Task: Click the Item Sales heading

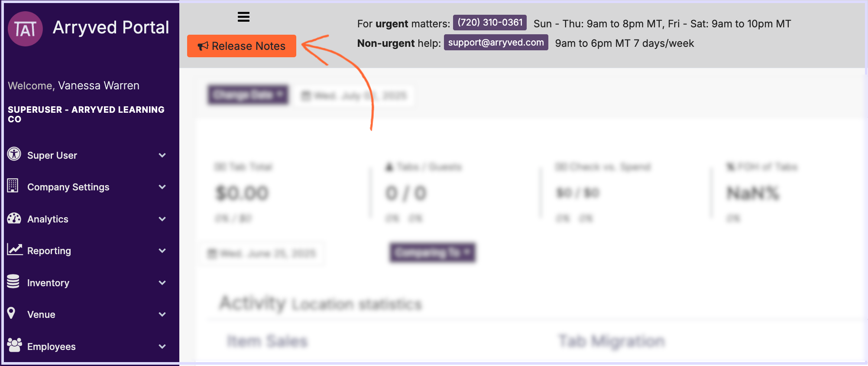Action: 267,341
